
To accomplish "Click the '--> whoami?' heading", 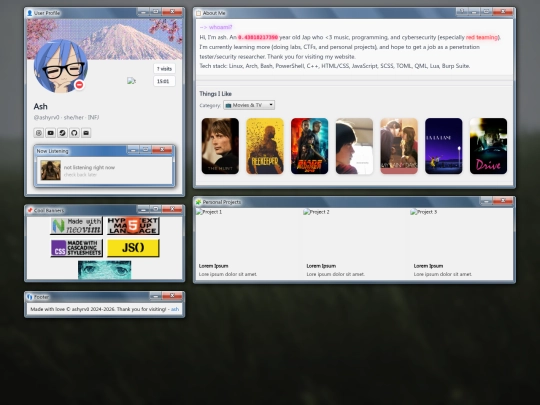I will 216,27.
